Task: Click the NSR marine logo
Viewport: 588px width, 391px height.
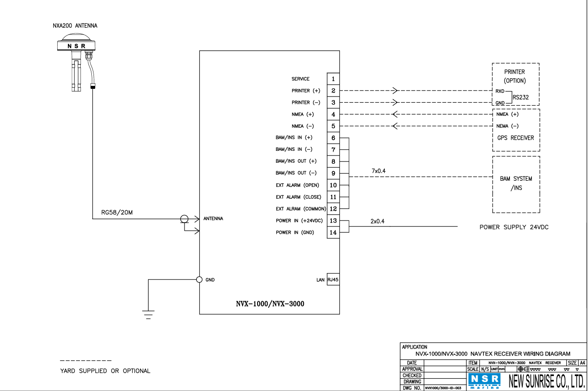Action: [484, 380]
